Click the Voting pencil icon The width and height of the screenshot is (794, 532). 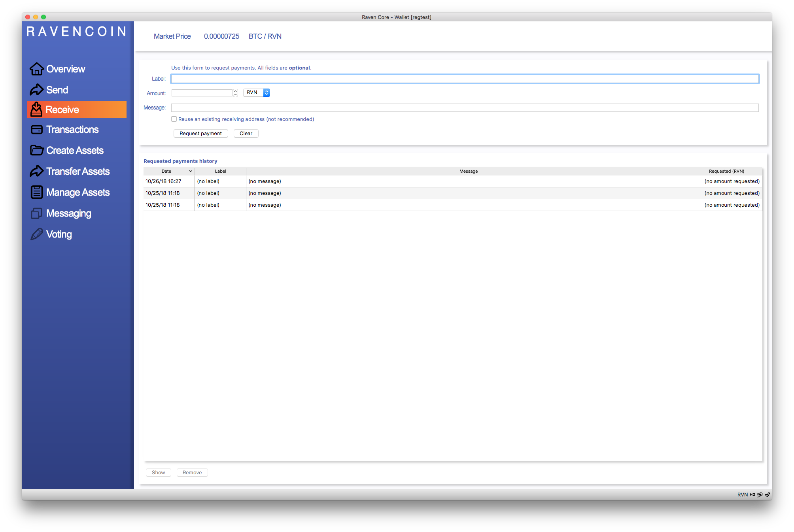click(36, 234)
